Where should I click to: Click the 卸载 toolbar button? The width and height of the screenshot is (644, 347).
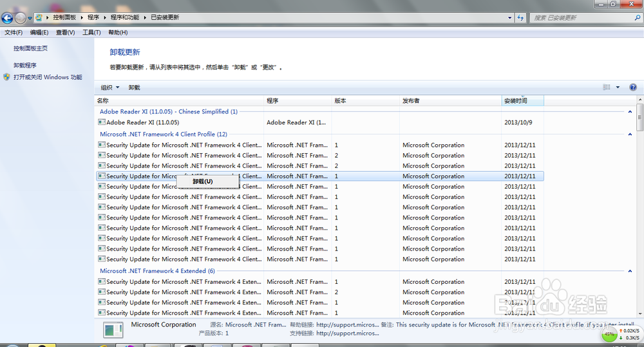click(134, 88)
